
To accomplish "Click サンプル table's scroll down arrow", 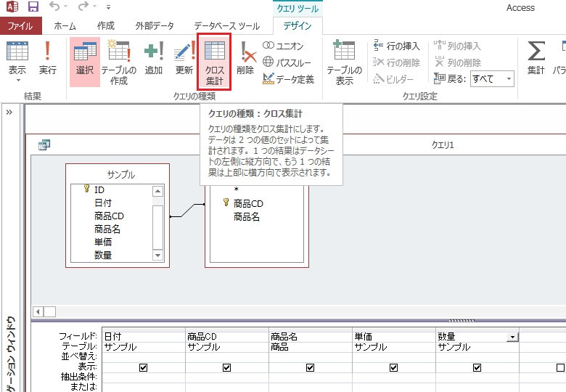I will tap(157, 256).
